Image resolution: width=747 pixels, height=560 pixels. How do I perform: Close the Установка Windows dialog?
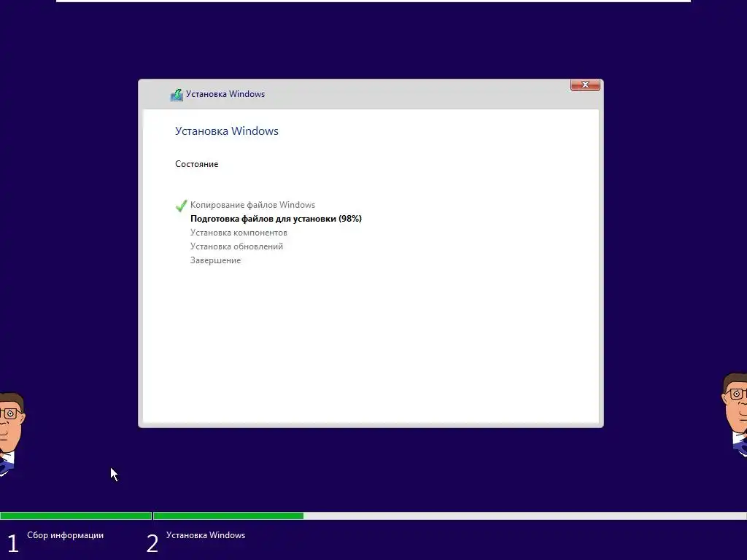click(585, 85)
